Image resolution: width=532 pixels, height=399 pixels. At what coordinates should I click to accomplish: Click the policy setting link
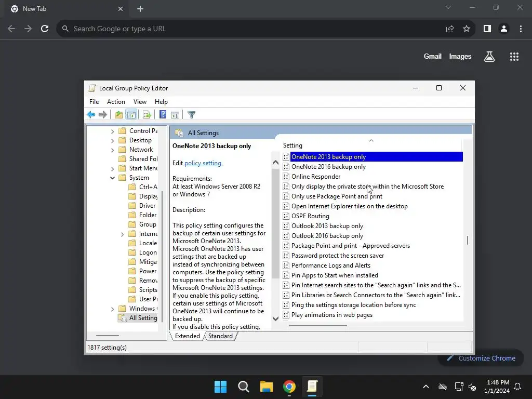click(x=203, y=163)
